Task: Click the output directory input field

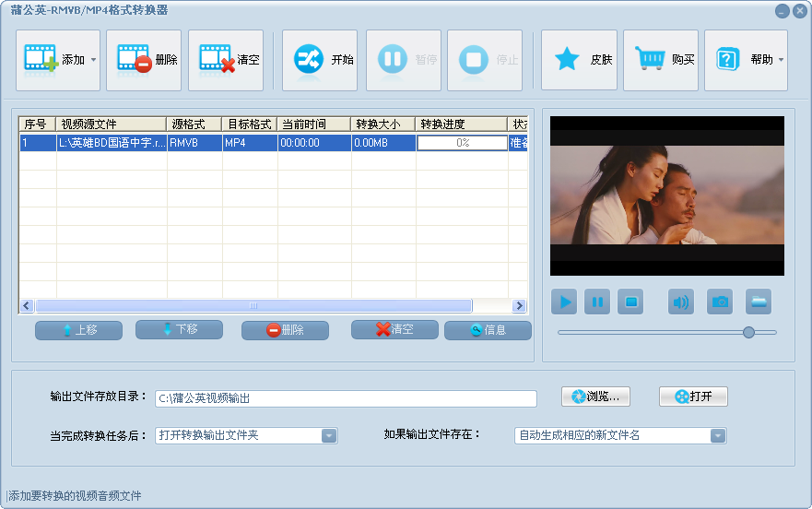Action: click(346, 398)
